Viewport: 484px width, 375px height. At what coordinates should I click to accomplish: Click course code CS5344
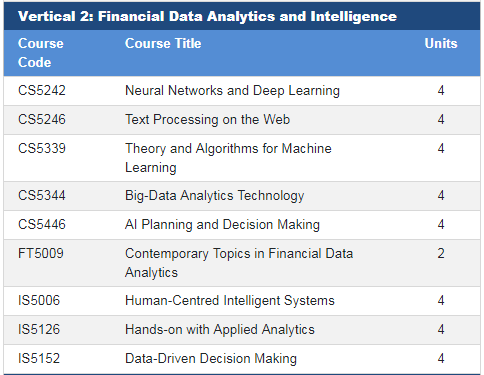coord(42,195)
